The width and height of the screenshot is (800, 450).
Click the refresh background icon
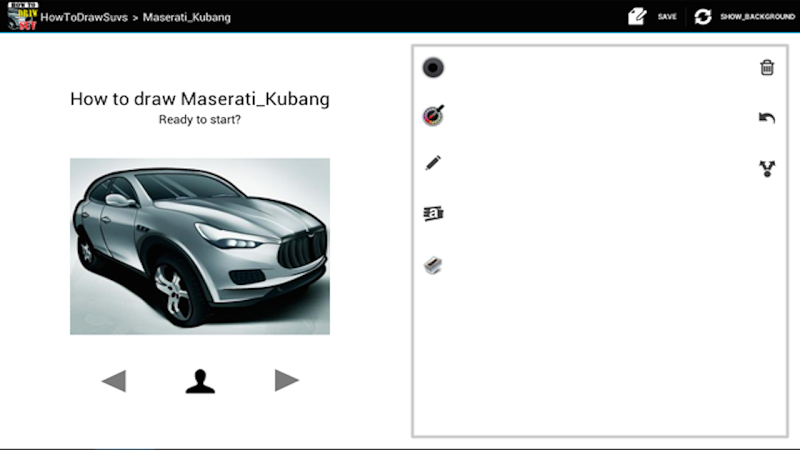tap(703, 17)
